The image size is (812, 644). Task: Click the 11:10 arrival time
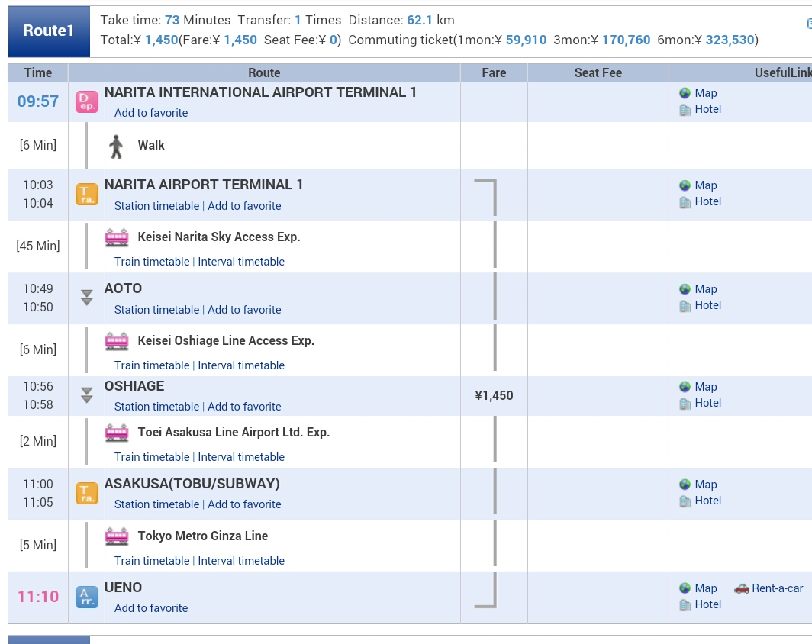38,597
